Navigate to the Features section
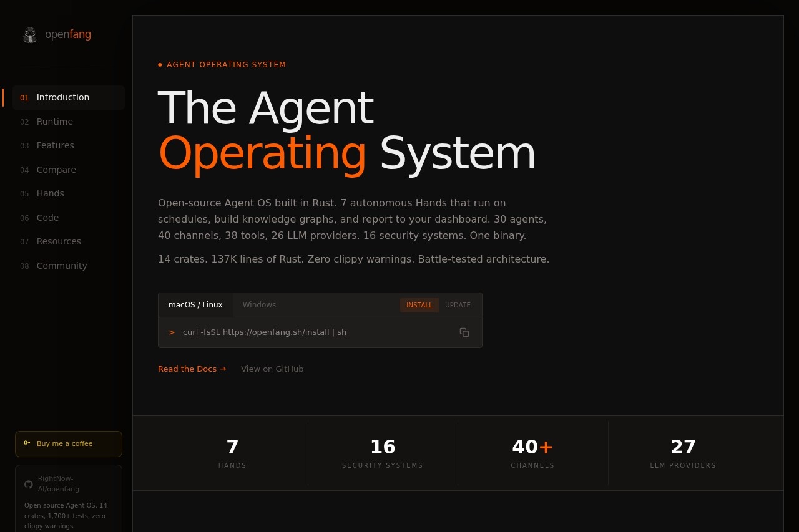Viewport: 799px width, 532px height. click(55, 145)
